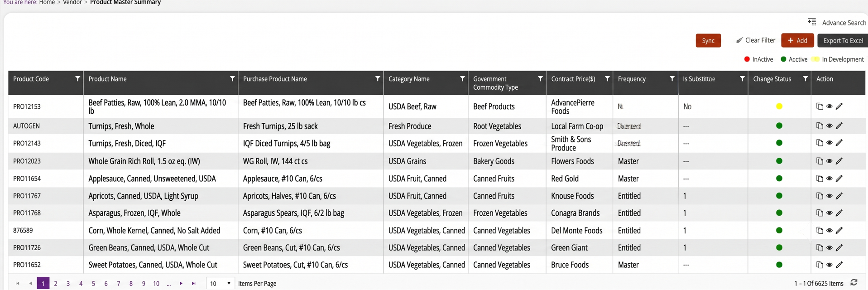Edit the Green Beans PRO11726 row
The height and width of the screenshot is (290, 868).
tap(839, 248)
